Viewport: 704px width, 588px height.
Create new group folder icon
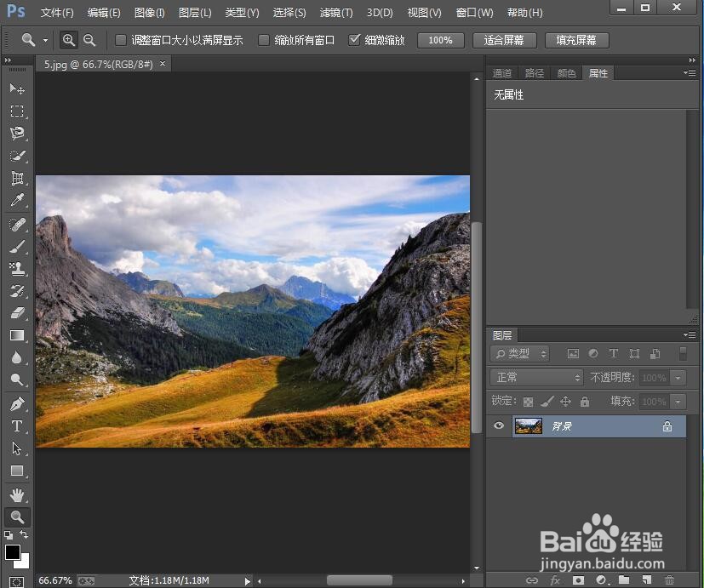click(624, 580)
